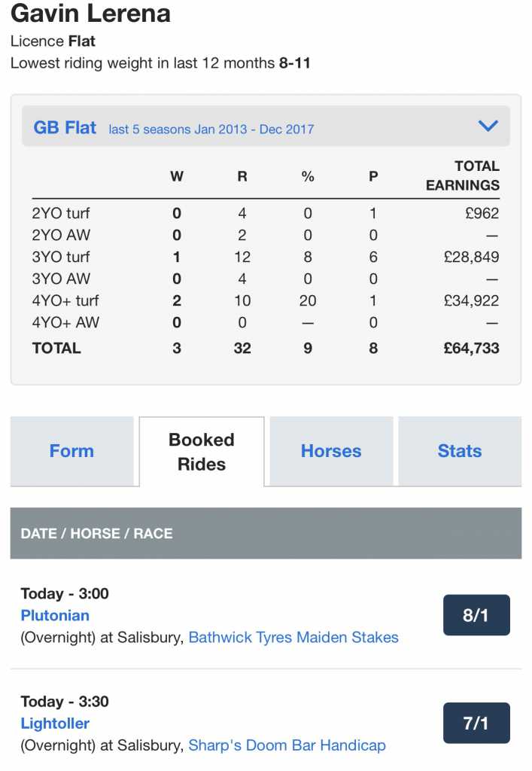Select the last 5 seasons date range
Image resolution: width=532 pixels, height=771 pixels.
tap(211, 129)
